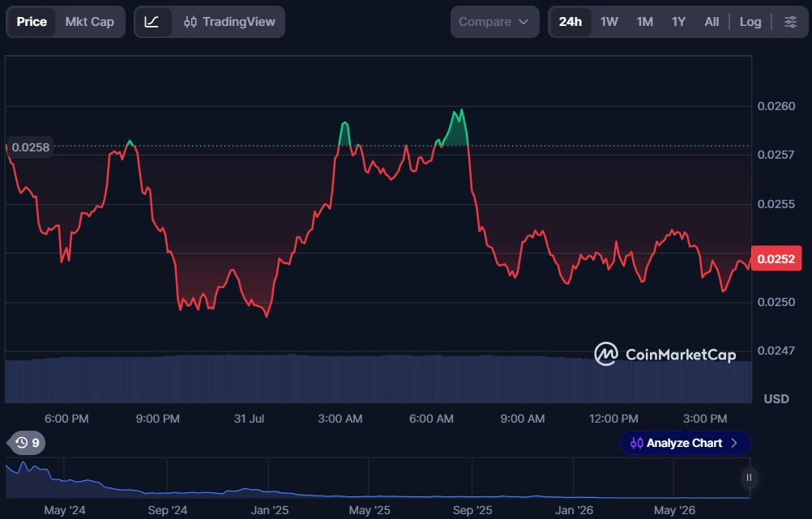Click the Analyze Chart button

click(685, 443)
